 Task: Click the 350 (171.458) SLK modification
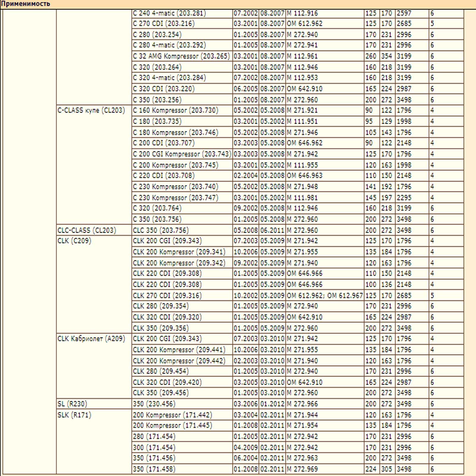click(x=154, y=469)
